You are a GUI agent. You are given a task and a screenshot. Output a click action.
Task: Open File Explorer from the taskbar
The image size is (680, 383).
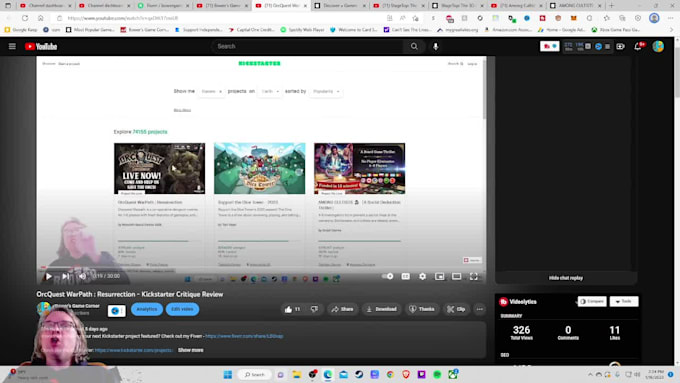[x=297, y=374]
